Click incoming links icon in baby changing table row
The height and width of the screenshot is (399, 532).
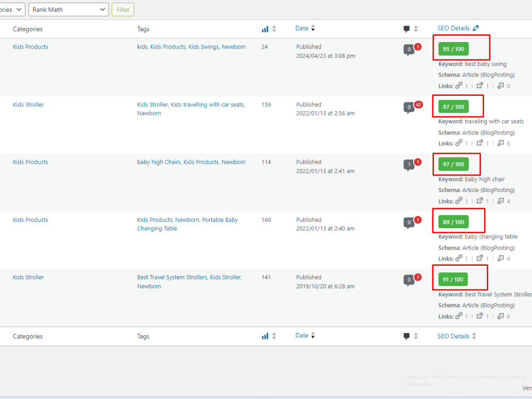[501, 258]
